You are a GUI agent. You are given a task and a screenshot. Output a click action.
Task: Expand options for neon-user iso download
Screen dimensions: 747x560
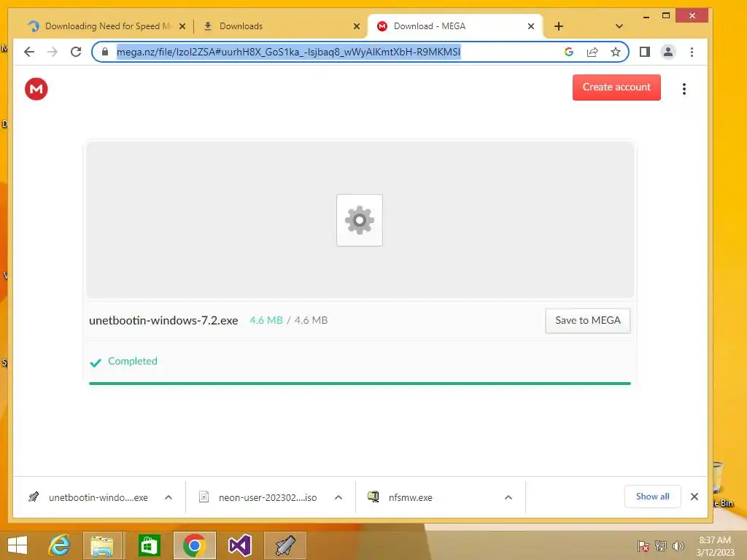pos(338,497)
